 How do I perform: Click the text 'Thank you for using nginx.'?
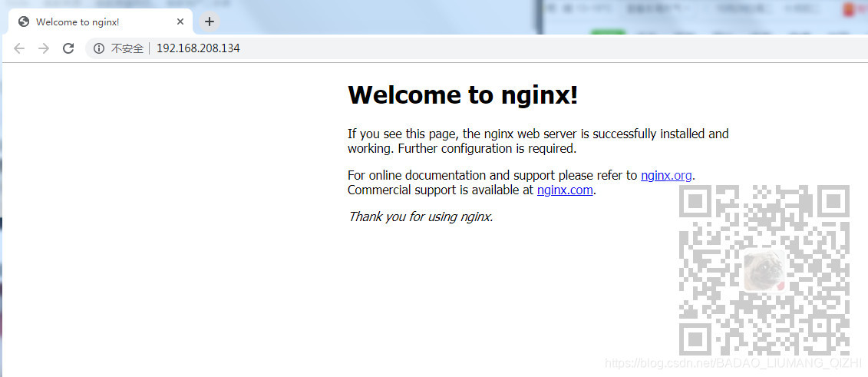(420, 217)
